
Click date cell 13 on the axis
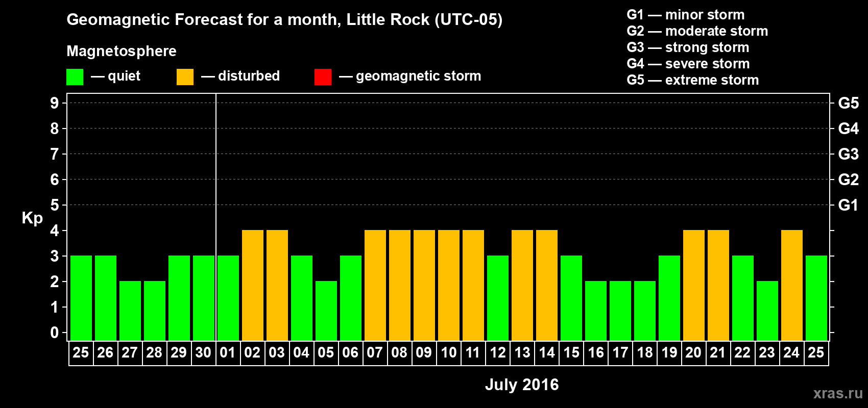(x=522, y=353)
